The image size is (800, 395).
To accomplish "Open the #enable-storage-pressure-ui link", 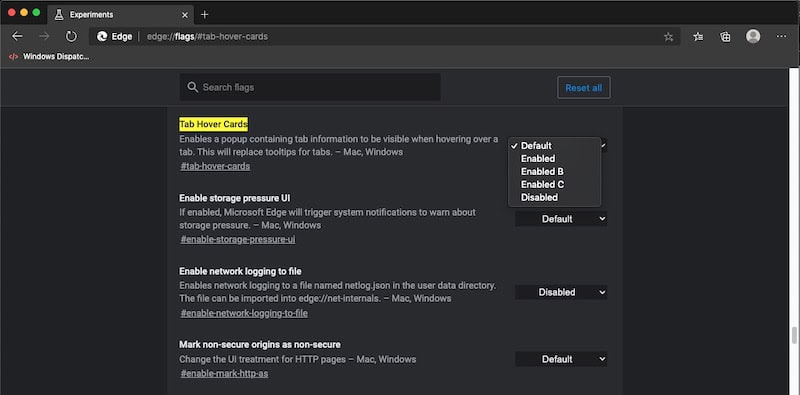I will pos(238,239).
